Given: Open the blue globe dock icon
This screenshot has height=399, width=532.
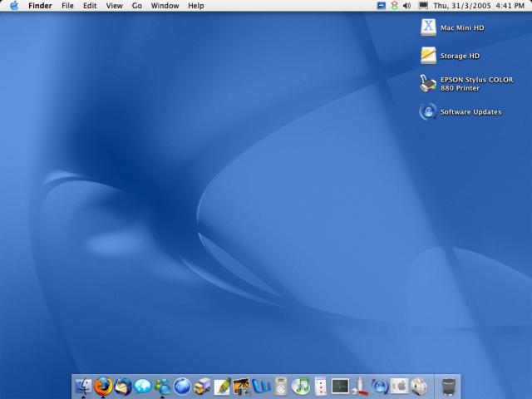Looking at the screenshot, I should (182, 387).
